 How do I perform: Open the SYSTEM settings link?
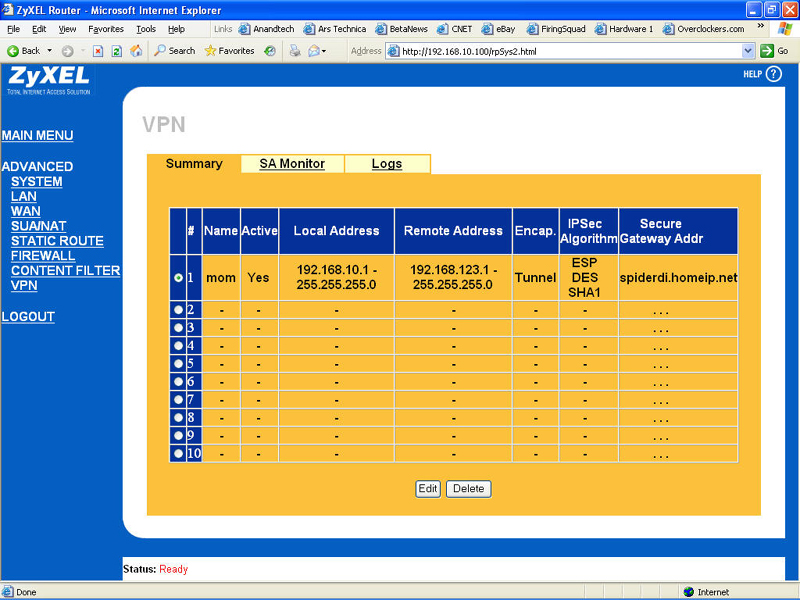(x=37, y=182)
